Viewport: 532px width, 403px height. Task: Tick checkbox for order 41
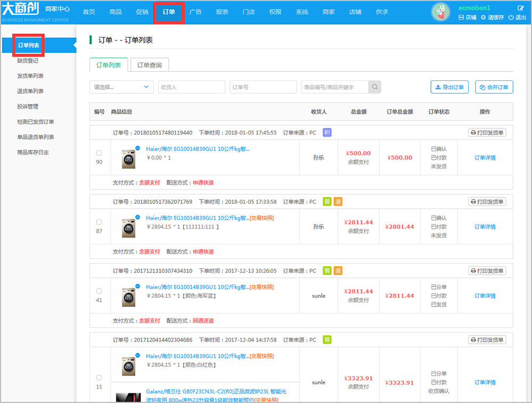point(99,291)
